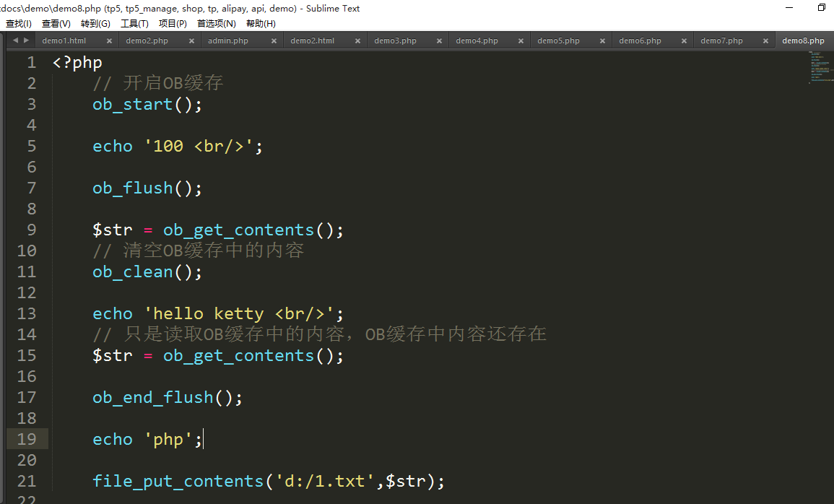Open the 帮助(H) menu
This screenshot has width=834, height=504.
pos(261,24)
